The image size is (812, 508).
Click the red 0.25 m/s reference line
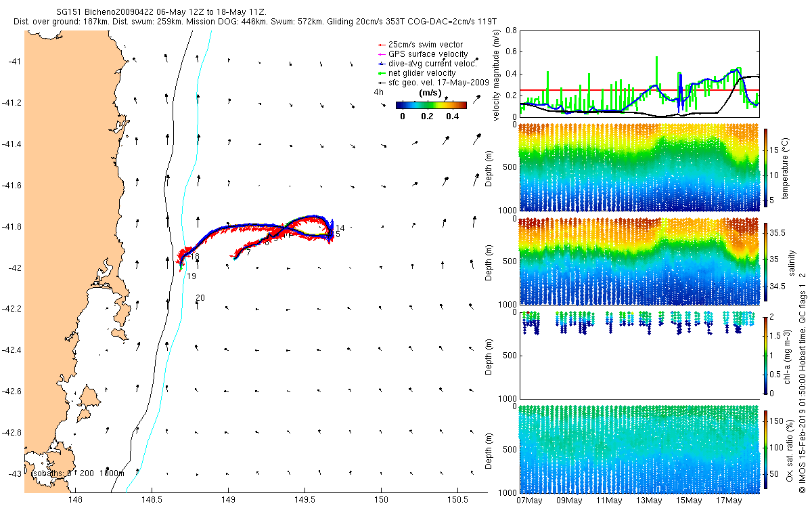coord(639,90)
